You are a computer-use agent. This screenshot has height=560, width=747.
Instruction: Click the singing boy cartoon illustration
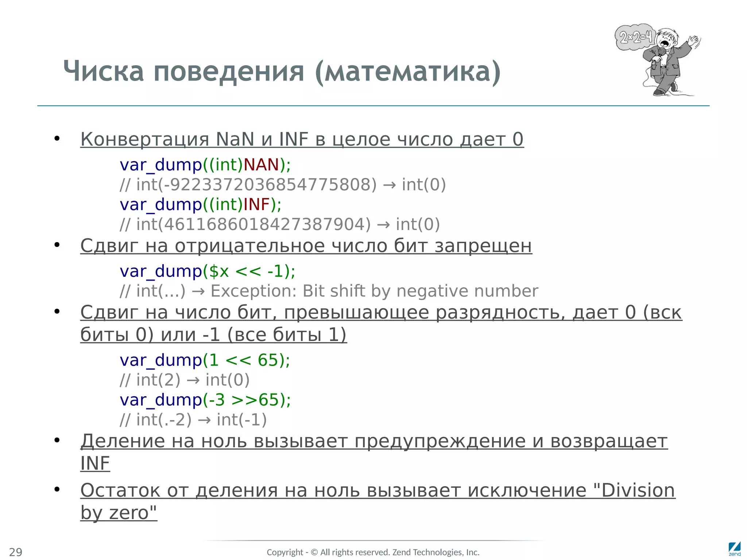coord(658,60)
